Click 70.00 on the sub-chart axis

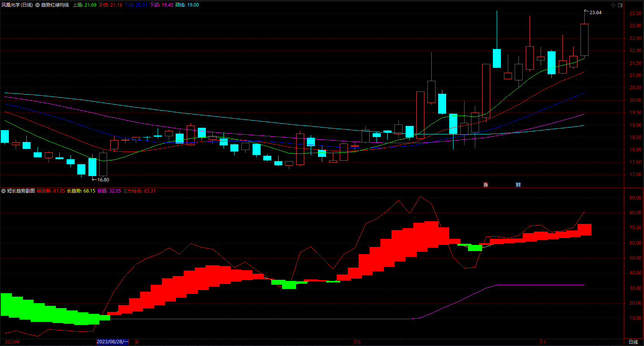[635, 228]
